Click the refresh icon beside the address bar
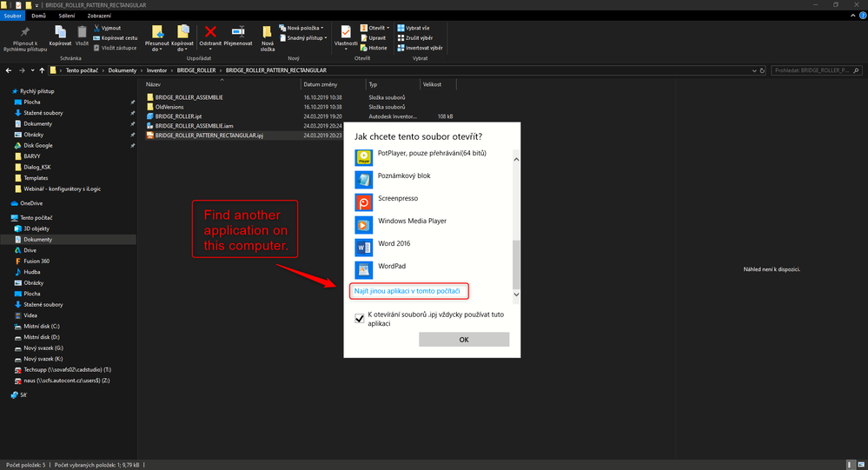This screenshot has height=470, width=868. click(762, 70)
